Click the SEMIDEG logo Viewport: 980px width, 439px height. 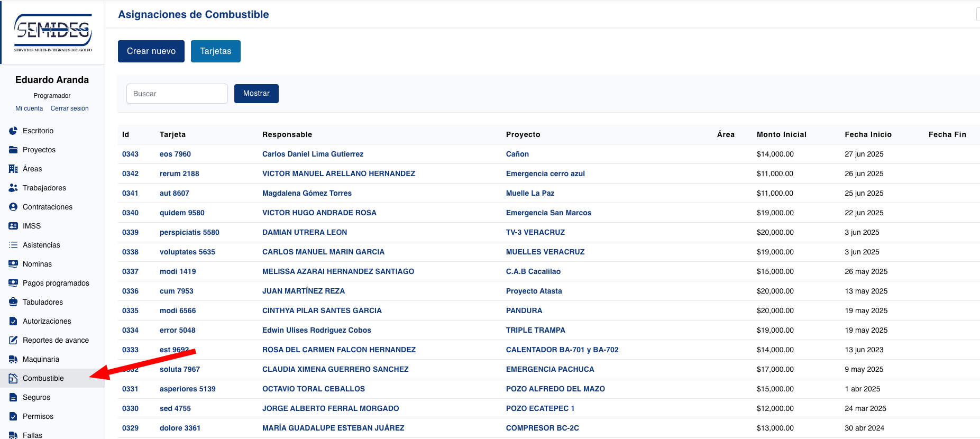pyautogui.click(x=53, y=33)
